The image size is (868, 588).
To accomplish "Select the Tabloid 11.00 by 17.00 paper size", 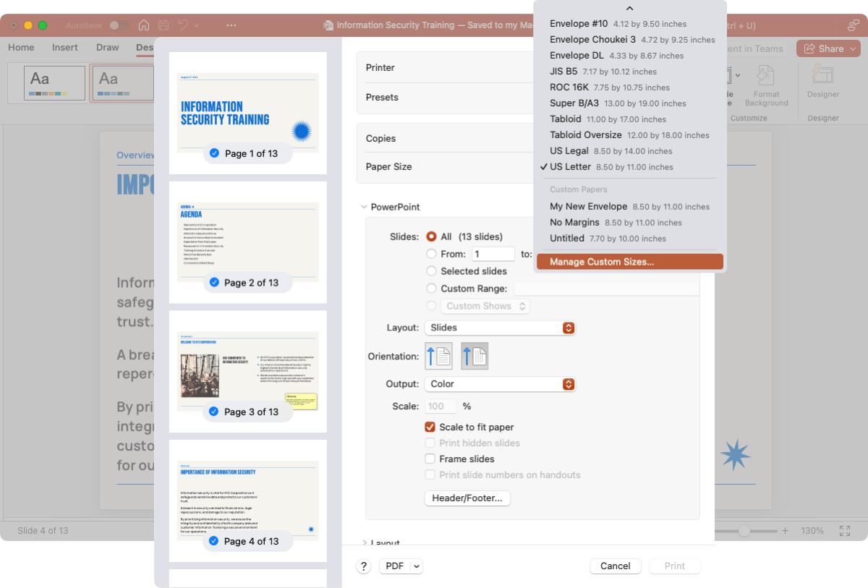I will coord(630,119).
